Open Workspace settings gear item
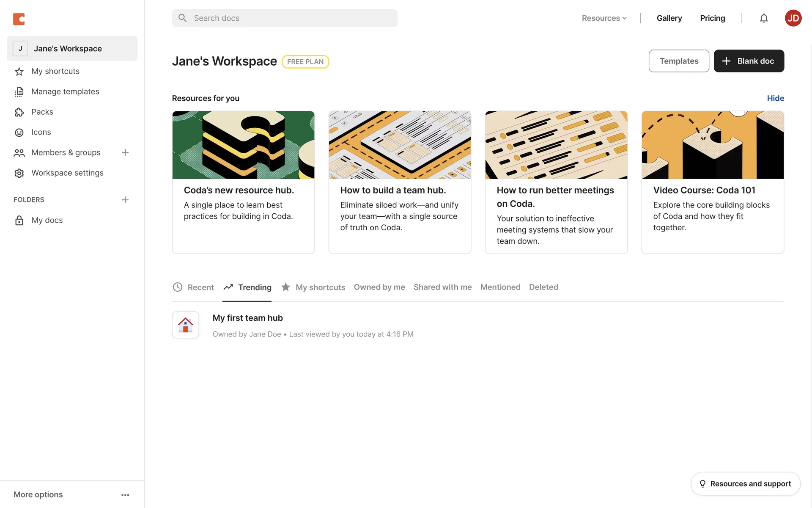 click(67, 173)
